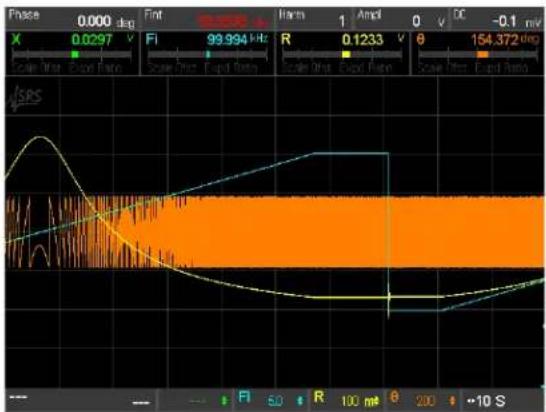The height and width of the screenshot is (412, 546).
Task: Select the Fint frequency field with red value
Action: tap(208, 20)
